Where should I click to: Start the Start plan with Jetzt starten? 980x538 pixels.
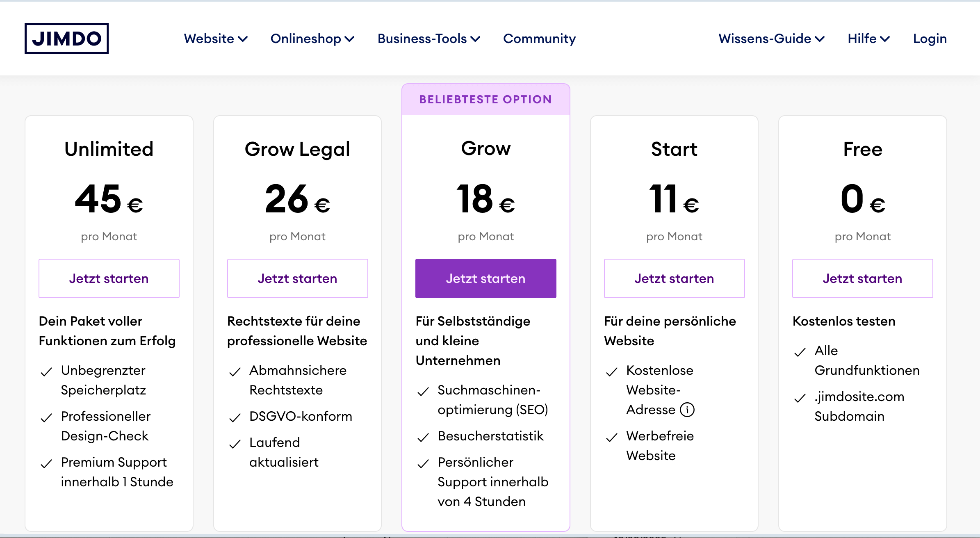675,278
